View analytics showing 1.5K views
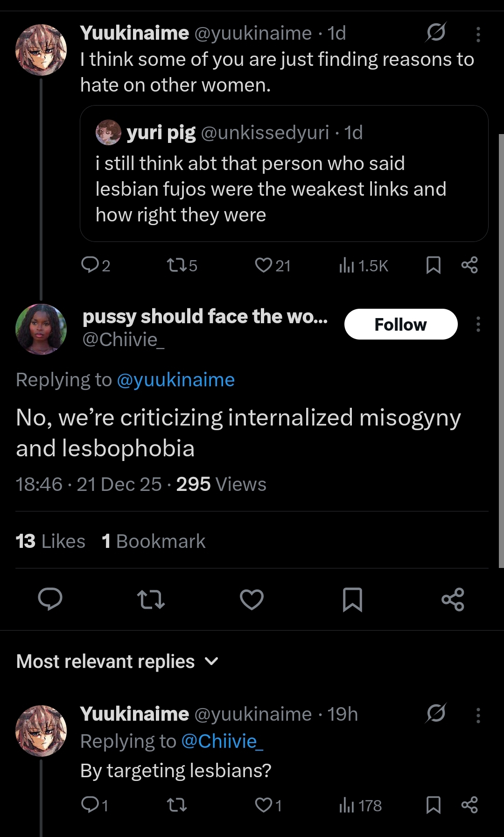Screen dimensions: 504x837 click(x=364, y=266)
